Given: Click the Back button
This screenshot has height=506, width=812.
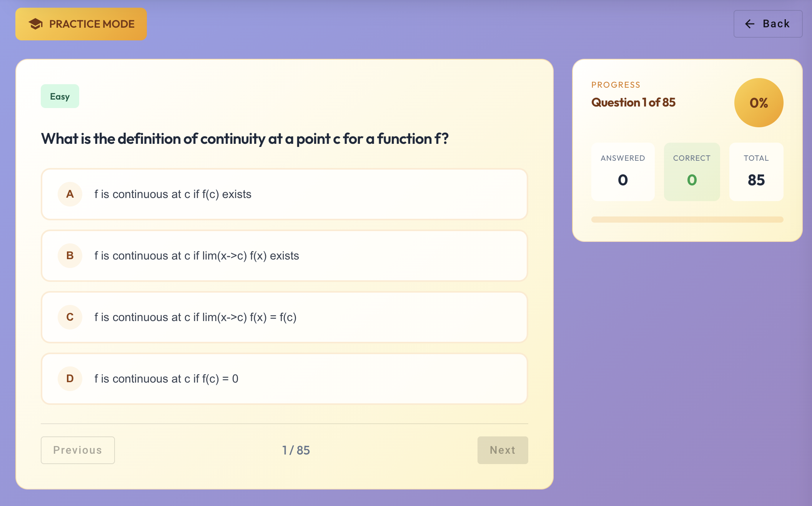Looking at the screenshot, I should [x=767, y=24].
